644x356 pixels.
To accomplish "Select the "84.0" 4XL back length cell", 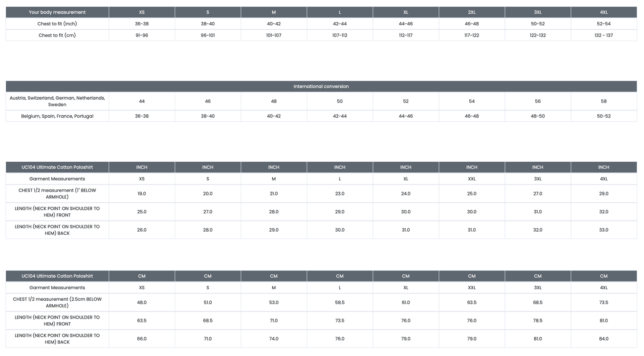I will (x=603, y=339).
